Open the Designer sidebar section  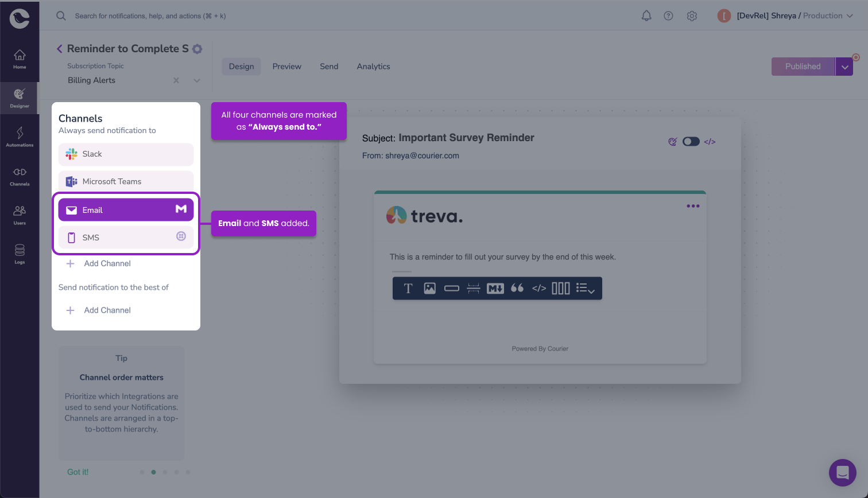pyautogui.click(x=20, y=98)
